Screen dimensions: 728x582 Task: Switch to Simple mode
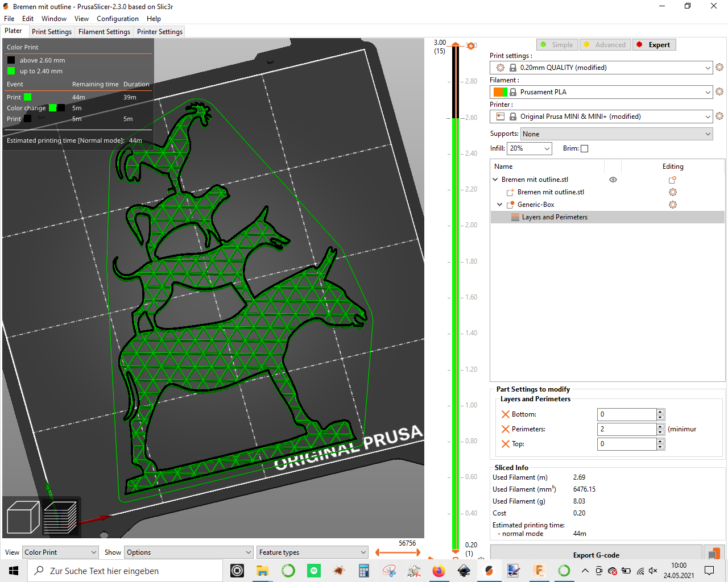(x=557, y=45)
